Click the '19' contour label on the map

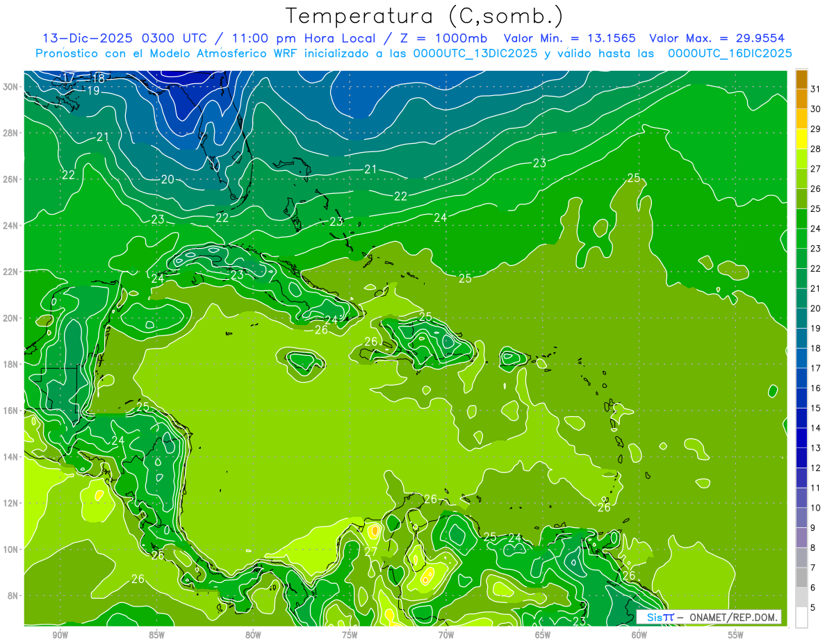(x=93, y=91)
